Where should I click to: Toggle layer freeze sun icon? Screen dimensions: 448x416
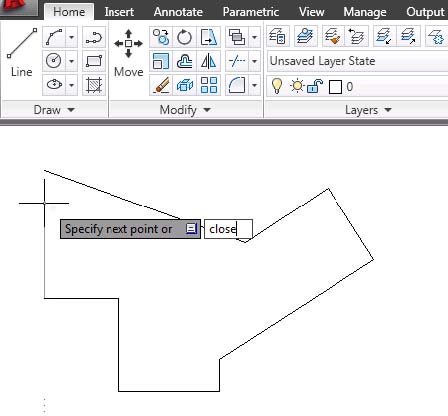click(297, 86)
